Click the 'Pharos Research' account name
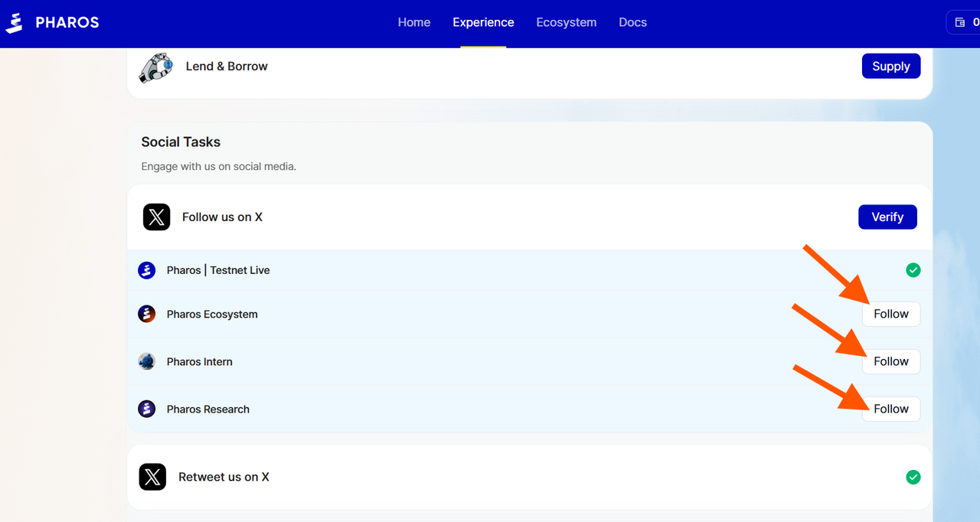This screenshot has width=980, height=522. click(x=208, y=409)
